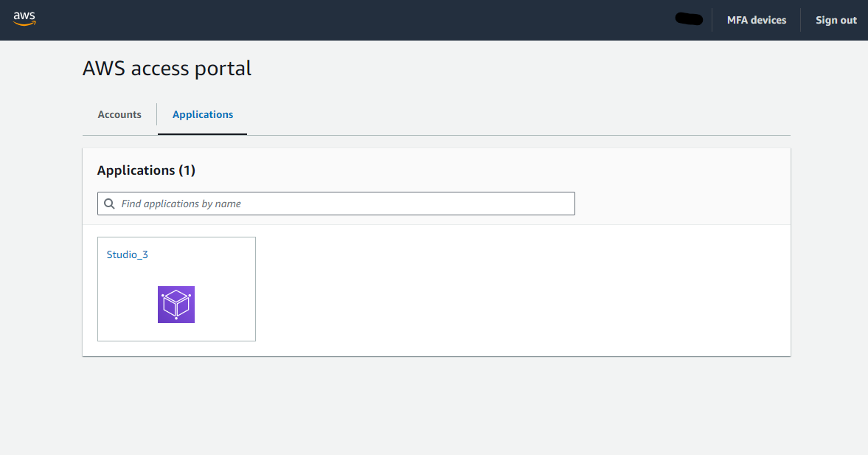Open the purple Studio_3 application icon
This screenshot has width=868, height=455.
pyautogui.click(x=176, y=305)
